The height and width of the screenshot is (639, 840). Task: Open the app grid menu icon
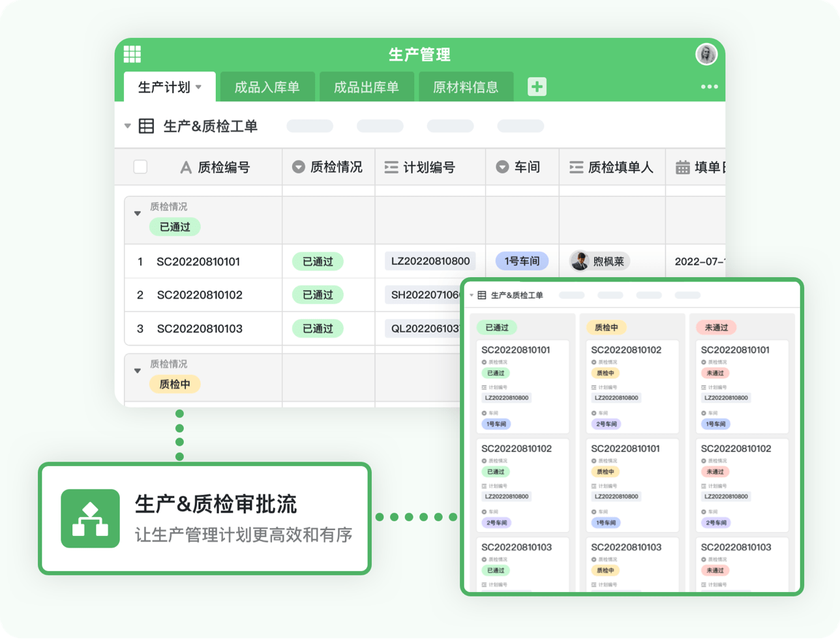point(132,54)
